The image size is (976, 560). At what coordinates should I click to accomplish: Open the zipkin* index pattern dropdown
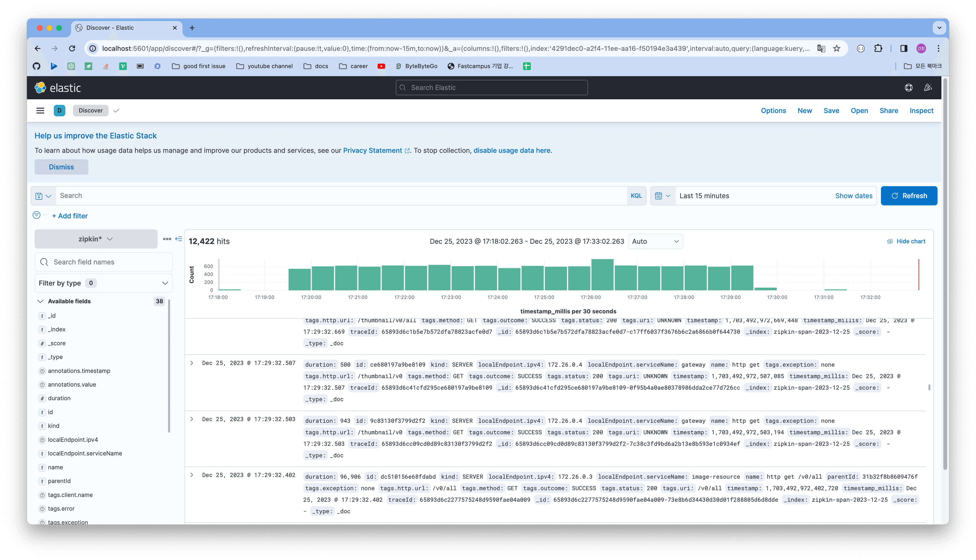96,239
